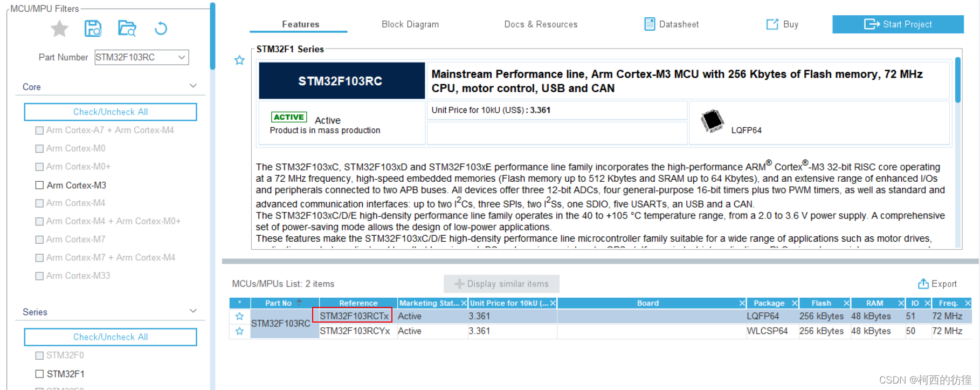
Task: Toggle Arm Cortex-M0+ checkbox
Action: click(x=39, y=167)
